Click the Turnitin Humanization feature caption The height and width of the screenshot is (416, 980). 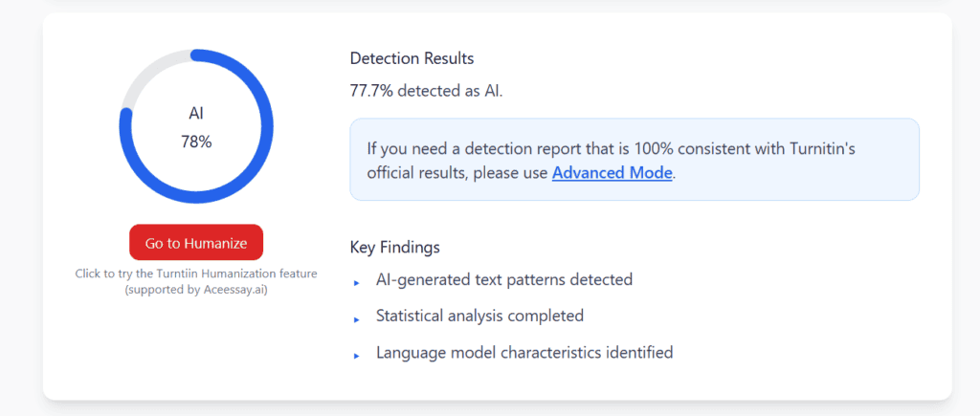pyautogui.click(x=196, y=274)
